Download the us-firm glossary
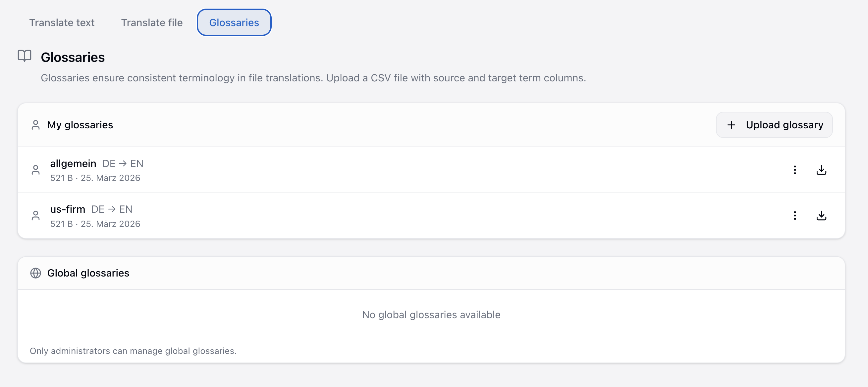868x387 pixels. pyautogui.click(x=821, y=216)
